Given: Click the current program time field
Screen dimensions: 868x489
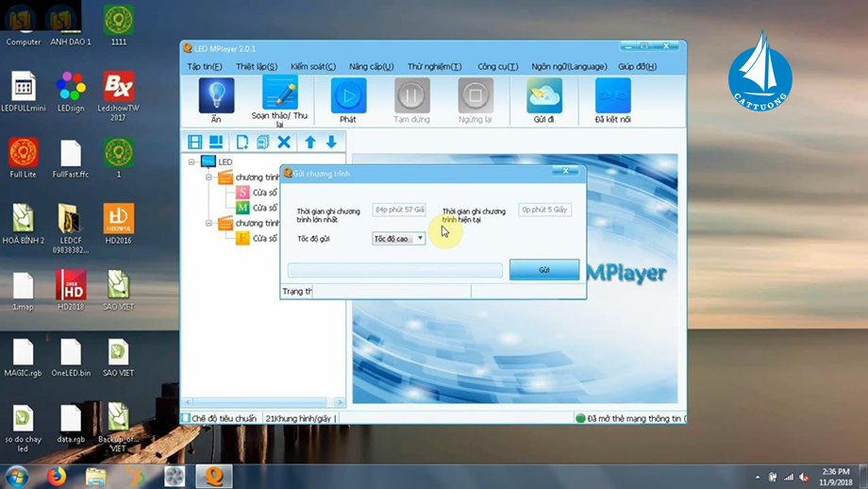Looking at the screenshot, I should 544,210.
